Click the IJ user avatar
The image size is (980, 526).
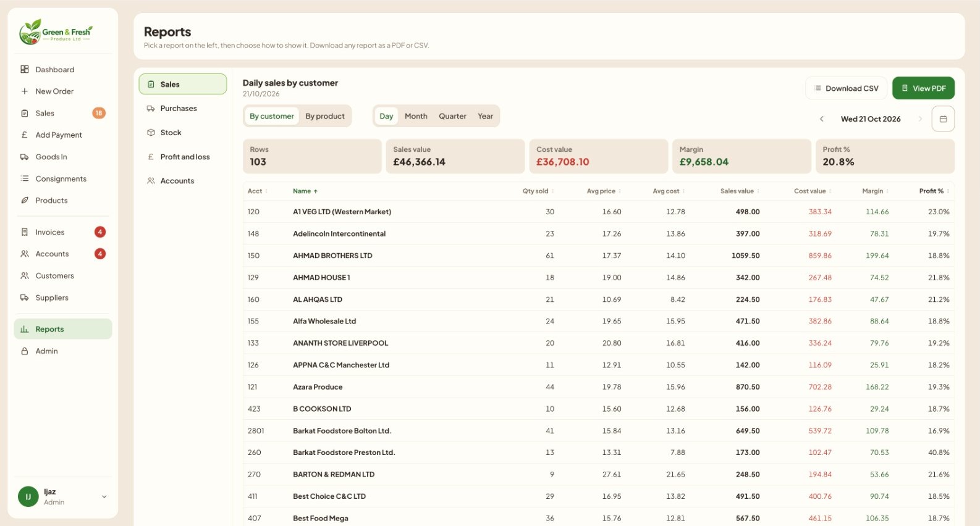click(x=28, y=496)
